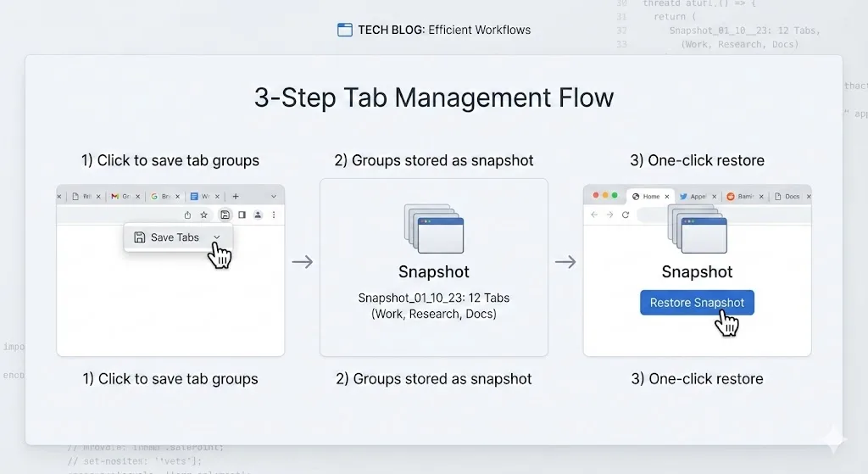Click the Gmail envelope favicon
The height and width of the screenshot is (474, 868).
point(114,197)
